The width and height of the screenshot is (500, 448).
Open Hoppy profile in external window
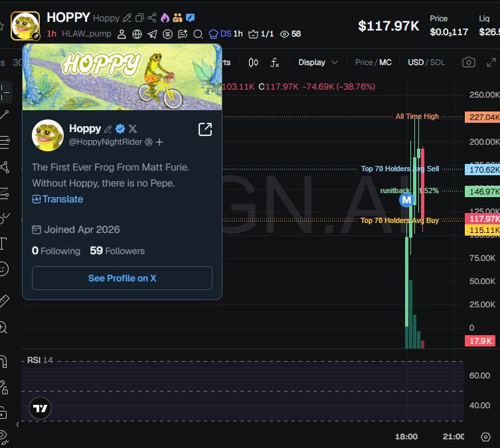tap(205, 129)
